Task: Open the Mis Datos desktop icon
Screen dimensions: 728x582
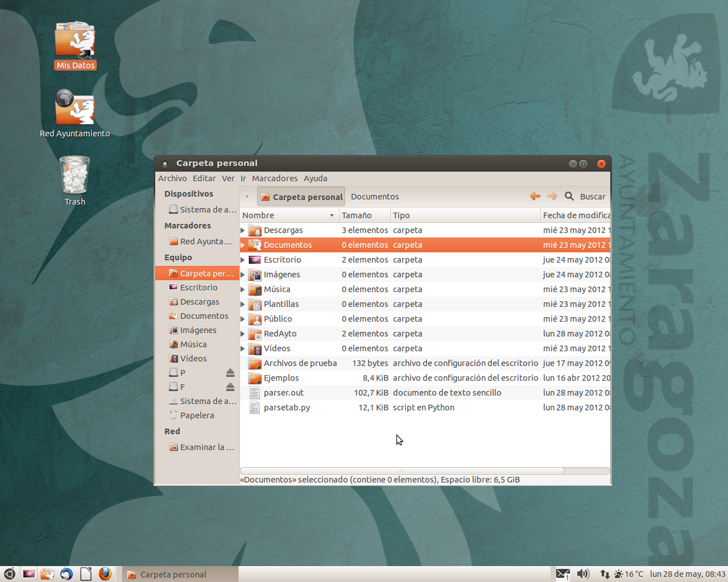Action: click(x=75, y=43)
